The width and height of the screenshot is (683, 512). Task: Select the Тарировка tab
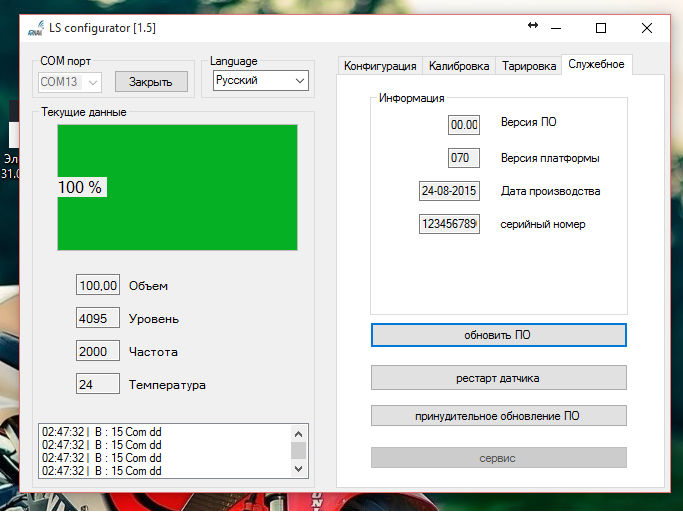pyautogui.click(x=528, y=66)
